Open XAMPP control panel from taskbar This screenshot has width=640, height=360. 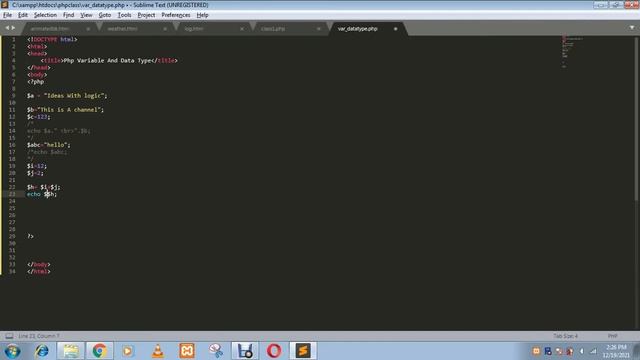pos(187,351)
